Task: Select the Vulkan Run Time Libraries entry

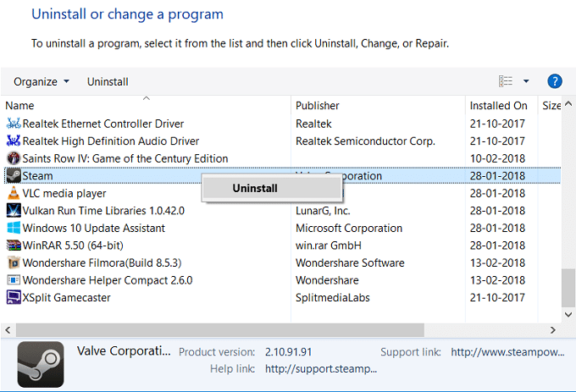Action: point(93,211)
